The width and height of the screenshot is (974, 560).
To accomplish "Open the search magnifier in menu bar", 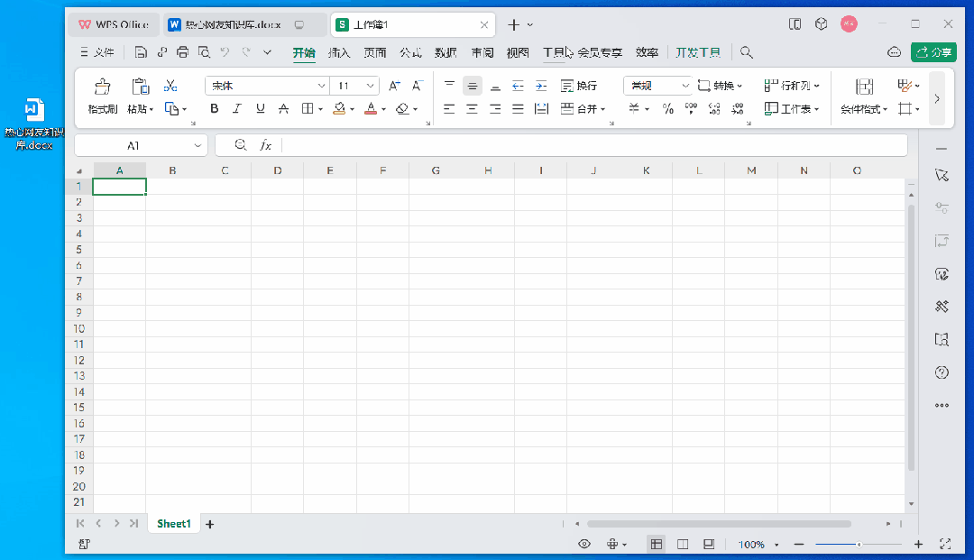I will pyautogui.click(x=747, y=52).
